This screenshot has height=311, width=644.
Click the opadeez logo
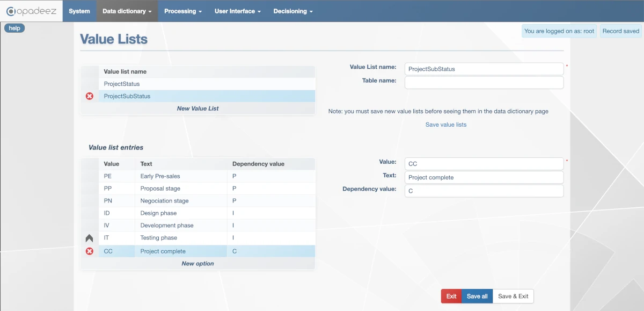(31, 11)
